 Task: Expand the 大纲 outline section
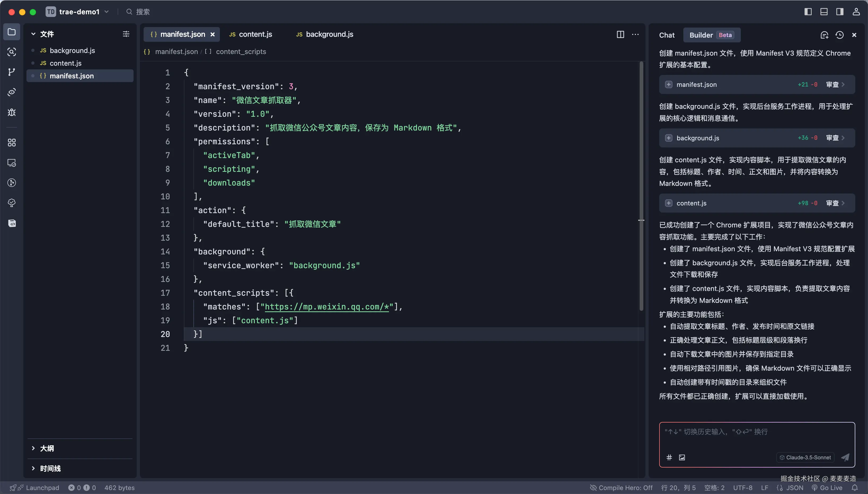pos(47,448)
